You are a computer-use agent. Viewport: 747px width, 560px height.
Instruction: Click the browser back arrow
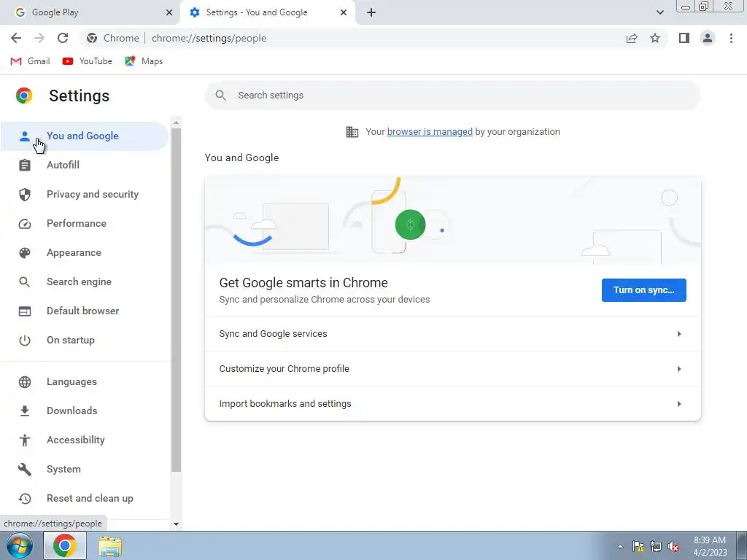(x=16, y=38)
